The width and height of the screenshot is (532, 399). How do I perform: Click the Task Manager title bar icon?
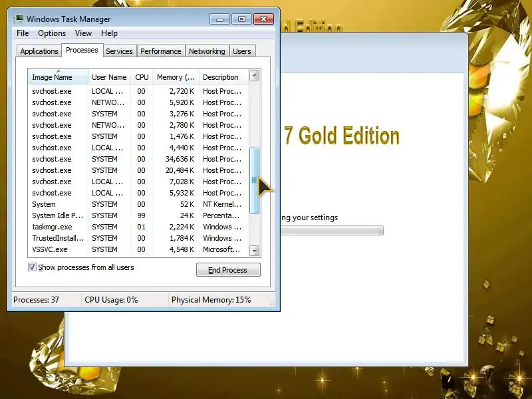coord(19,19)
